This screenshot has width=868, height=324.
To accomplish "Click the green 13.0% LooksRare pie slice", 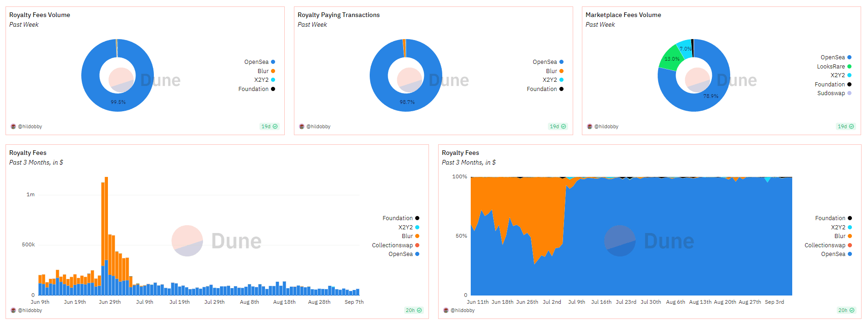I will (671, 59).
